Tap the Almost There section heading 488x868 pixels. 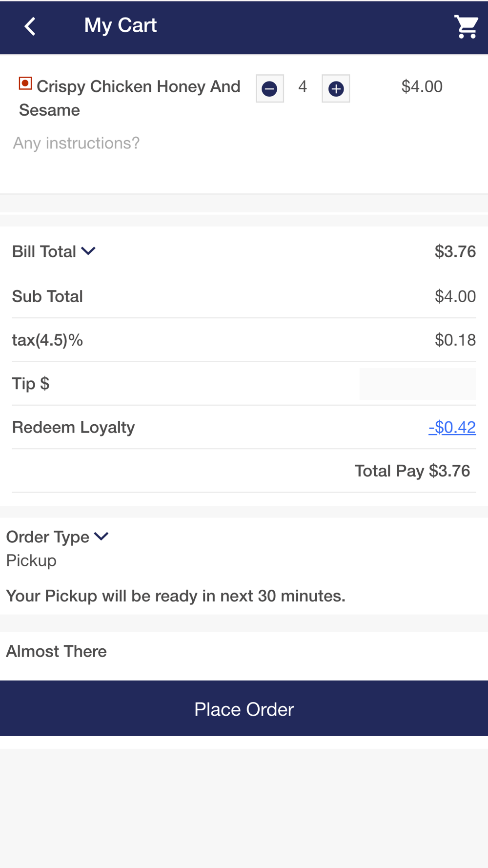(56, 651)
